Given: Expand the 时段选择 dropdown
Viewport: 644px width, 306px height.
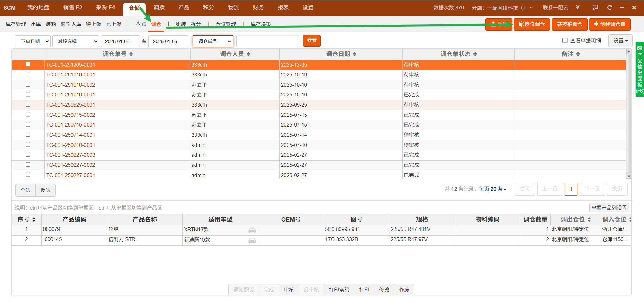Looking at the screenshot, I should [76, 41].
